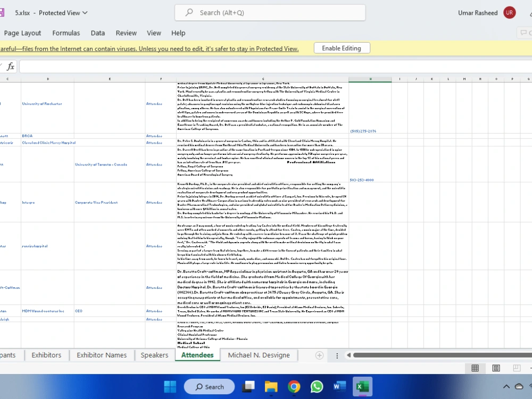Click the search magnifier icon in title bar
The height and width of the screenshot is (399, 532).
point(189,13)
